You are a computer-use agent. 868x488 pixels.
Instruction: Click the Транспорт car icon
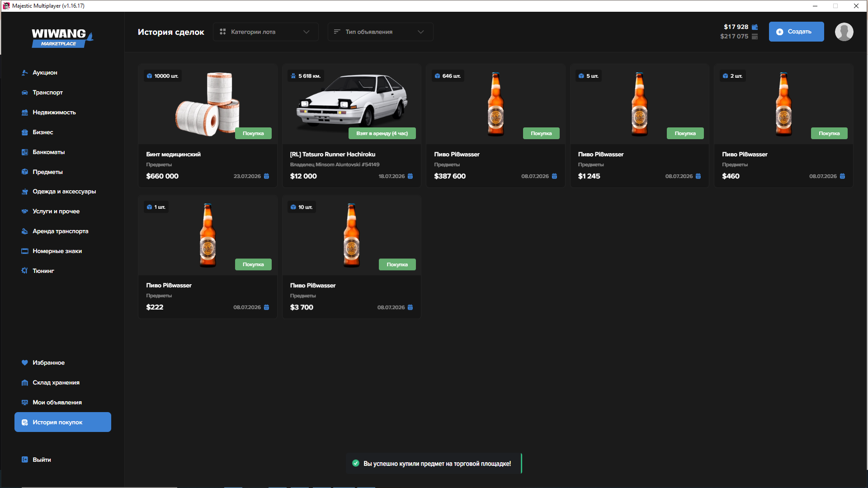[x=25, y=93]
